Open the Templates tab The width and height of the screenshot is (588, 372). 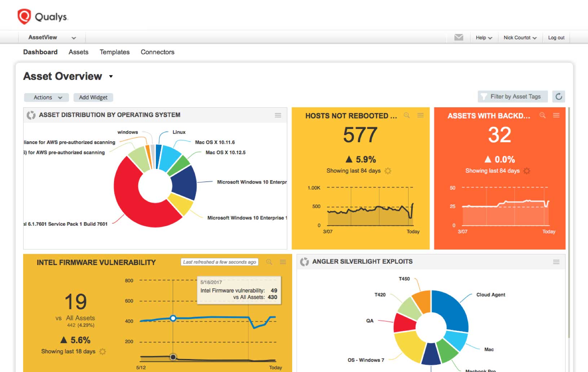(114, 52)
